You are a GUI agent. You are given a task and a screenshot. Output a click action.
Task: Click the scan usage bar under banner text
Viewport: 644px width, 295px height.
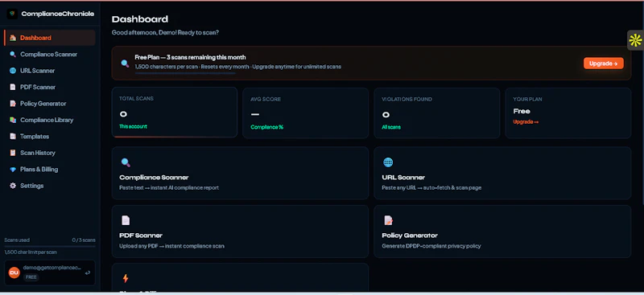click(x=185, y=73)
